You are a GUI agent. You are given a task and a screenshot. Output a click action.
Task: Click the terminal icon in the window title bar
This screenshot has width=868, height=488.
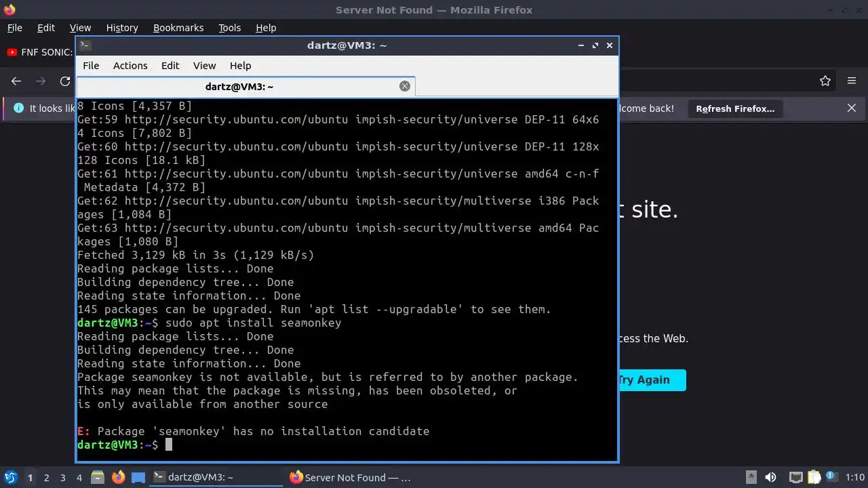tap(85, 45)
